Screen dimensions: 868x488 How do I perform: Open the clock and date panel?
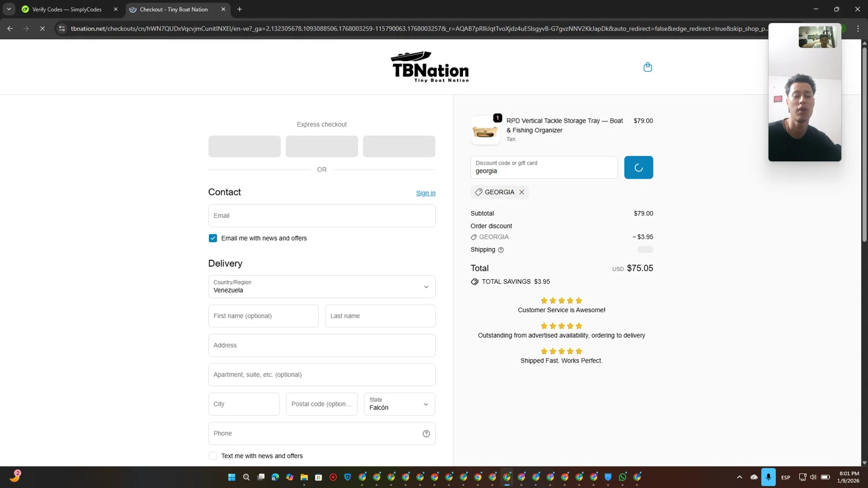849,477
